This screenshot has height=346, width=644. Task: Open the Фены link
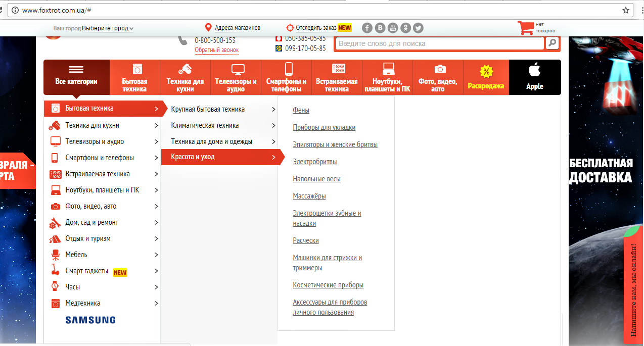[x=301, y=110]
